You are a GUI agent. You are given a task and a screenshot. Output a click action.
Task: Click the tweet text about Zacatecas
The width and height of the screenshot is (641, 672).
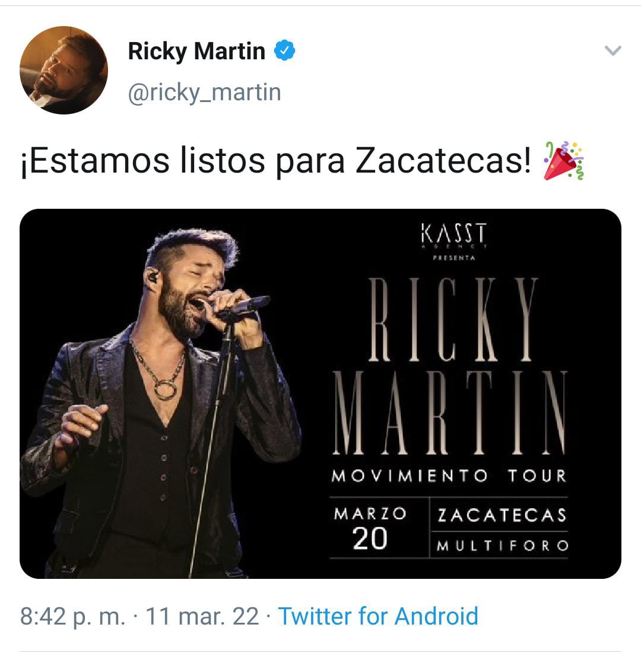[276, 161]
